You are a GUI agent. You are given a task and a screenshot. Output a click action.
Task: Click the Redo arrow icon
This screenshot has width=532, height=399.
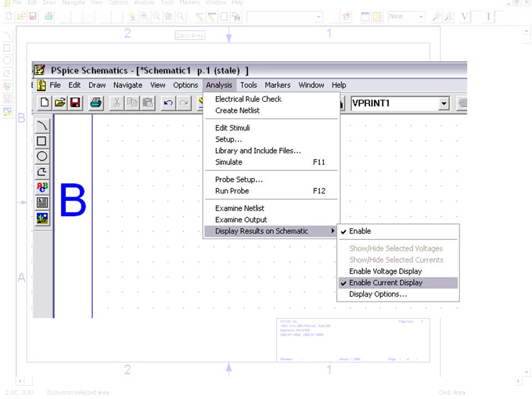click(x=184, y=103)
